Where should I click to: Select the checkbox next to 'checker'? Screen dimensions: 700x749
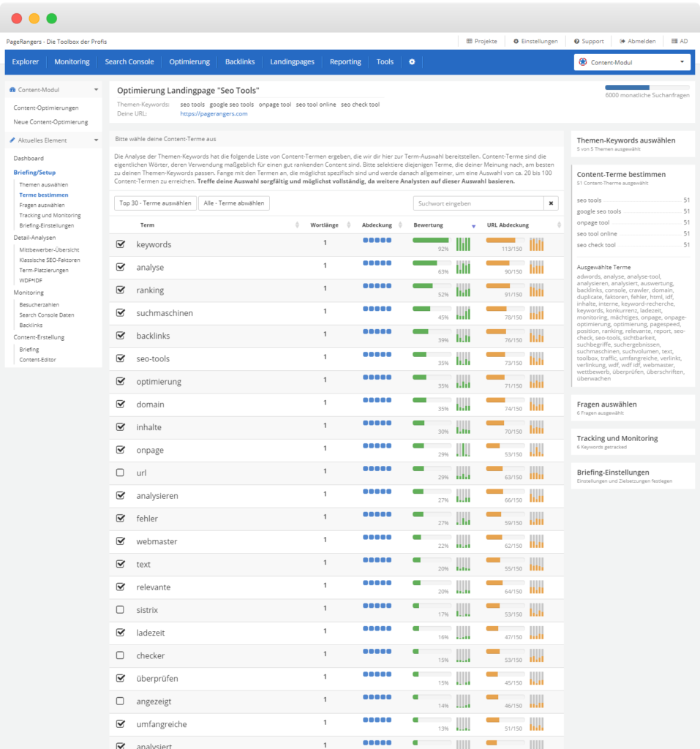(x=120, y=655)
